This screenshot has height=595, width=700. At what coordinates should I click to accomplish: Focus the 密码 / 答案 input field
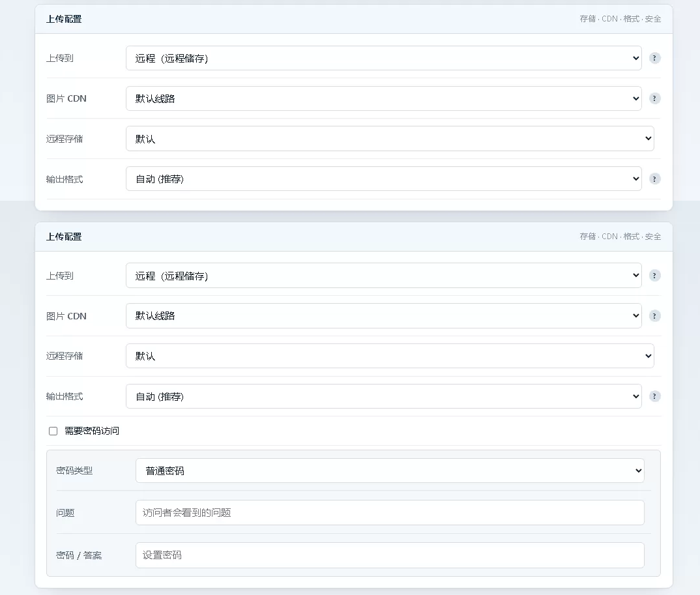[390, 555]
